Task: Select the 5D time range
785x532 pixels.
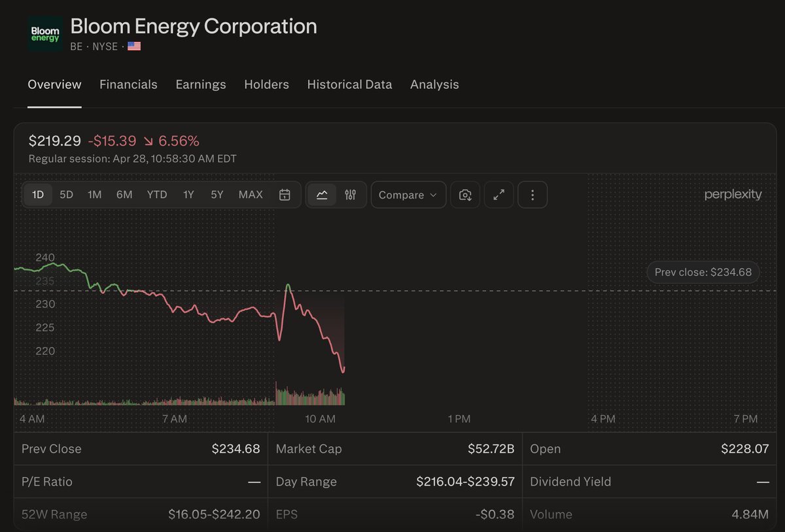Action: coord(66,195)
